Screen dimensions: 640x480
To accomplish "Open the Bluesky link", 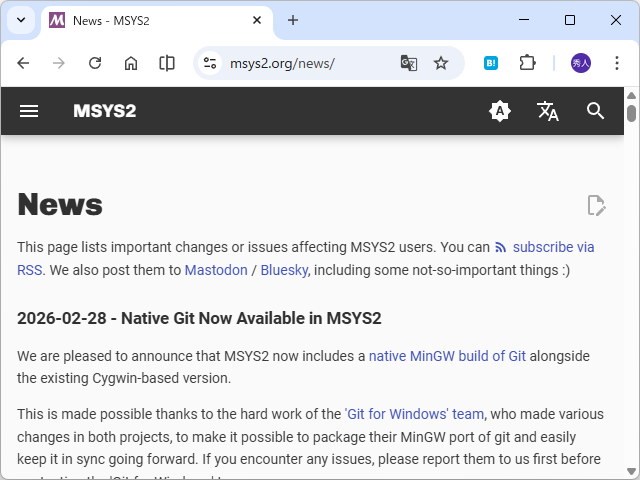I will coord(284,270).
